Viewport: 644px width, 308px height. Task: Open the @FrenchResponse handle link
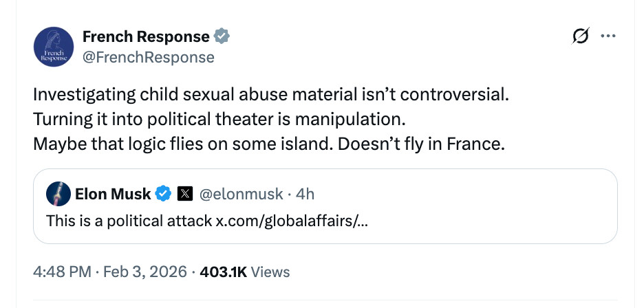point(148,57)
